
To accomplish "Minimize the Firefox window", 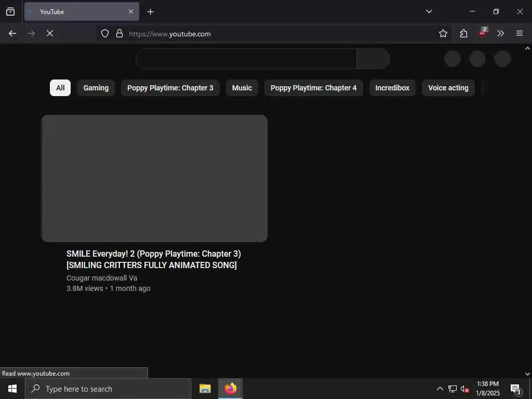I will click(472, 11).
